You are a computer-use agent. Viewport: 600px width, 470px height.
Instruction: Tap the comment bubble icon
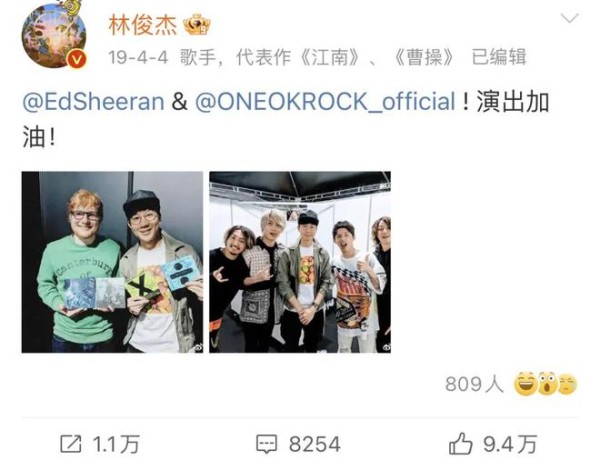pos(266,444)
